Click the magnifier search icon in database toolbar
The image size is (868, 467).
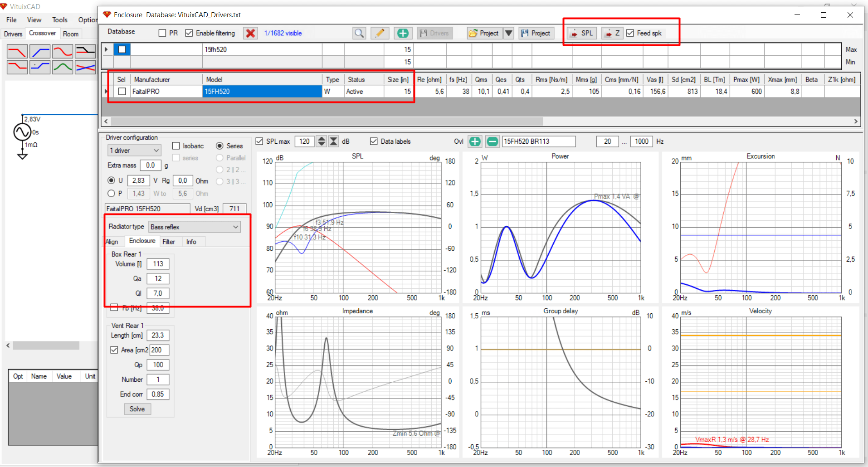pos(359,33)
